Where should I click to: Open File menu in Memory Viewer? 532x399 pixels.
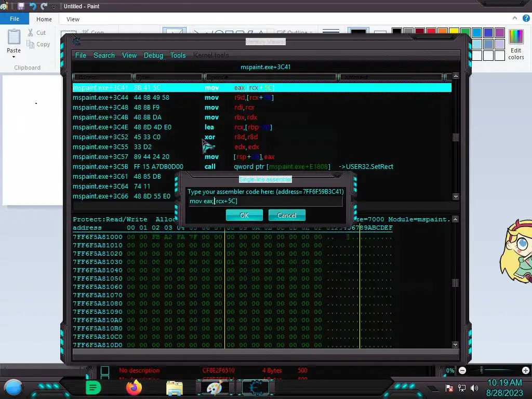point(81,55)
